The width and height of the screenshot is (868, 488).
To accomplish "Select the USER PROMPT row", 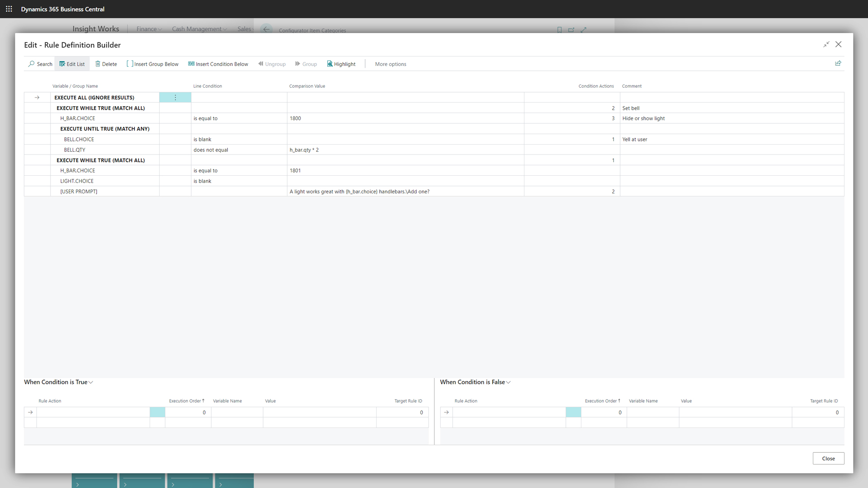I will [79, 192].
